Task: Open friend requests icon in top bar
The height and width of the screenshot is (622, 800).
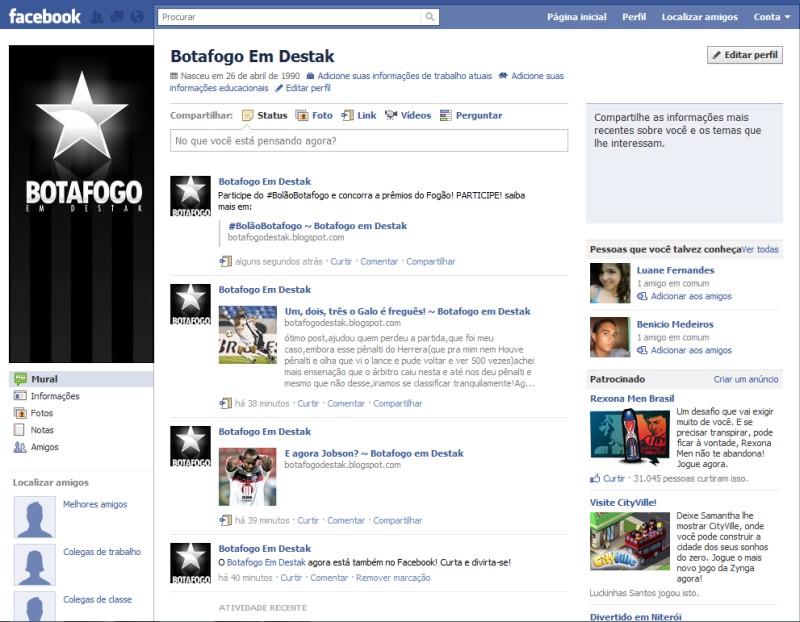Action: 96,17
